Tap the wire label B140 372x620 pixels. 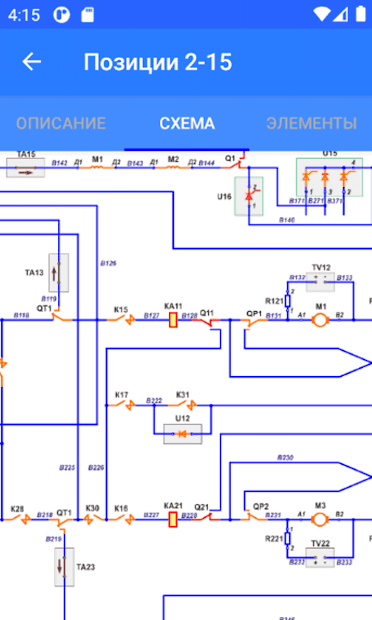(287, 220)
